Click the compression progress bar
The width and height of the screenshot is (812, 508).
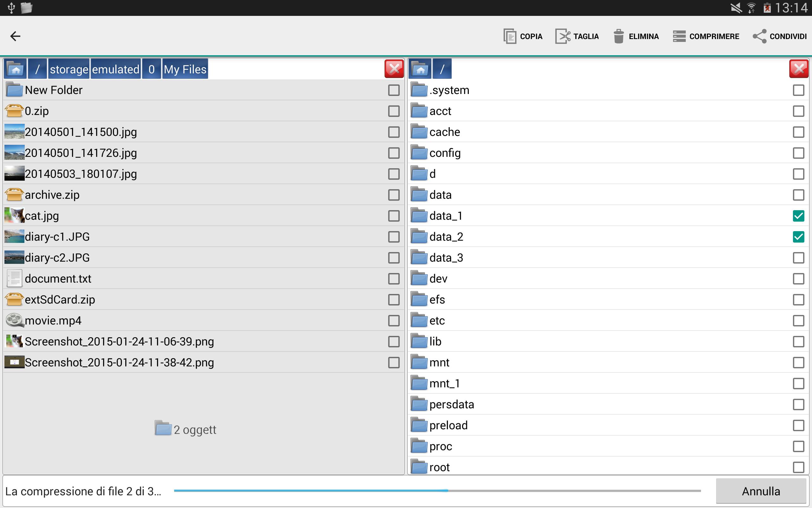pos(437,491)
